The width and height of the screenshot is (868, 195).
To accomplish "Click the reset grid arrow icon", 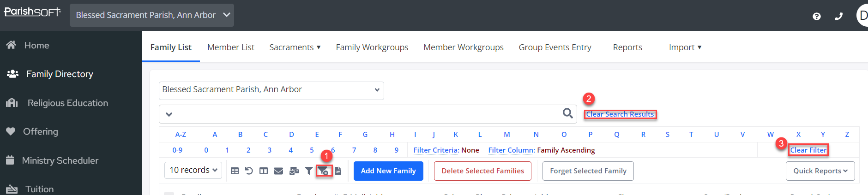I will click(x=249, y=171).
